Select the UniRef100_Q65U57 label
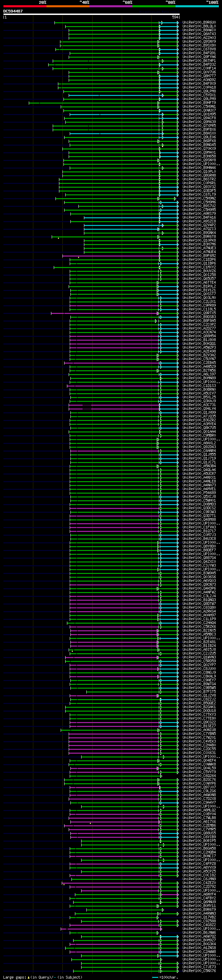Viewport: 222px width, 980px height. pos(199,278)
